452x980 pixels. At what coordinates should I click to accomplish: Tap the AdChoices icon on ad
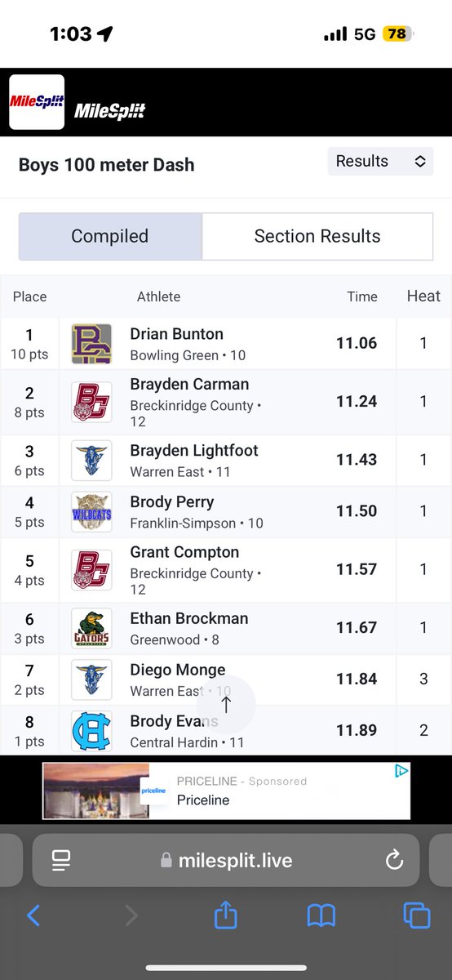pos(401,771)
